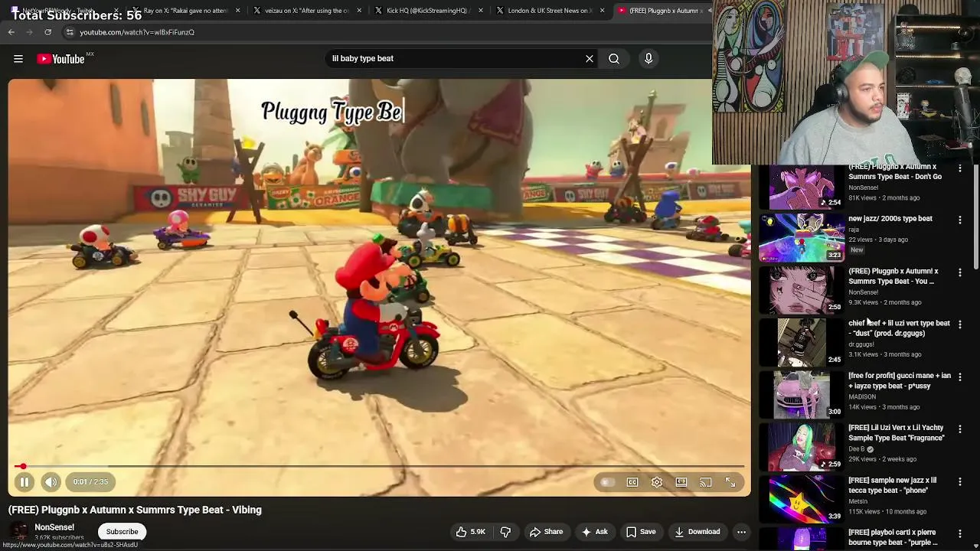Open the NonSense! channel name link
The image size is (980, 551).
[x=54, y=527]
